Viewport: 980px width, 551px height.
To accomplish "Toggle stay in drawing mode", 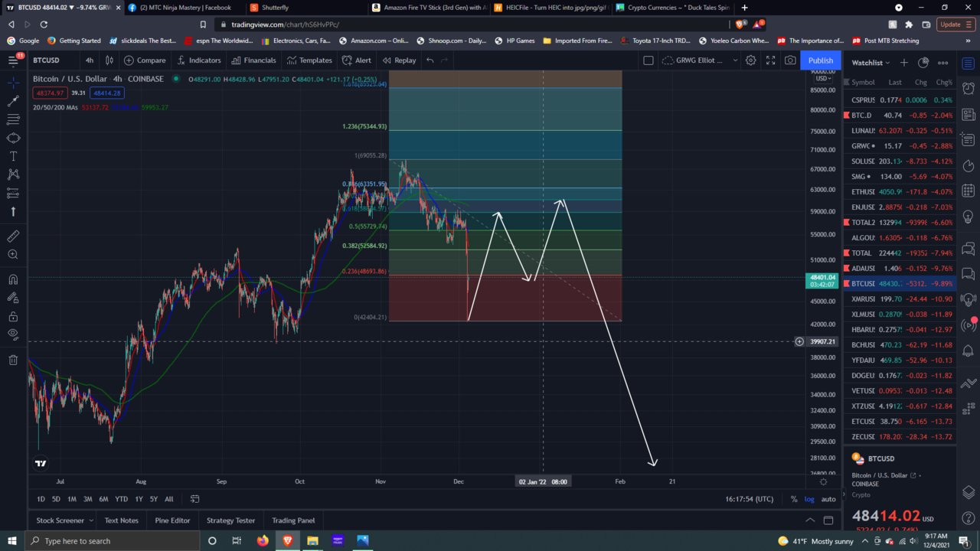I will coord(13,298).
